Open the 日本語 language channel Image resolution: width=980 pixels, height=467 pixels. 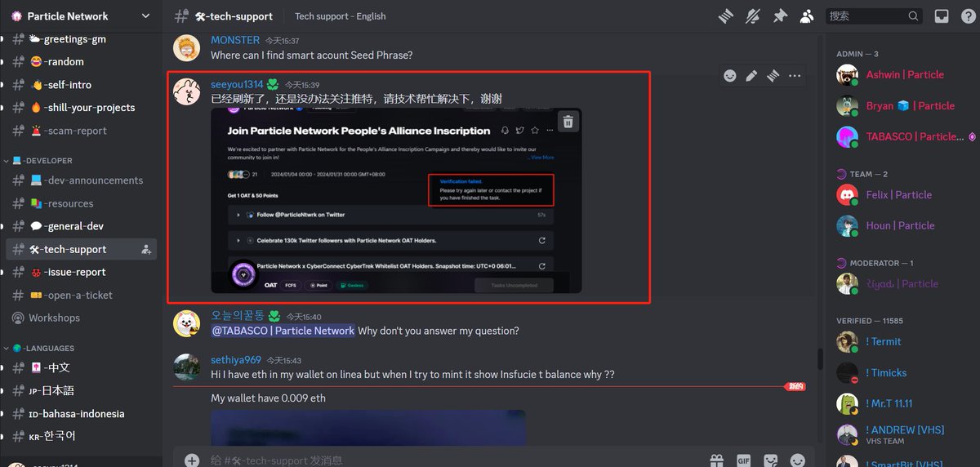click(81, 390)
